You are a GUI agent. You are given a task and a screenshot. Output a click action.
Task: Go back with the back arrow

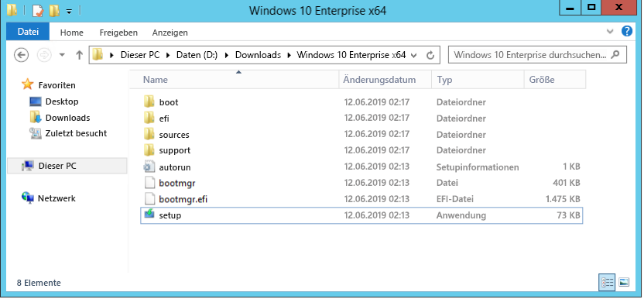[22, 55]
